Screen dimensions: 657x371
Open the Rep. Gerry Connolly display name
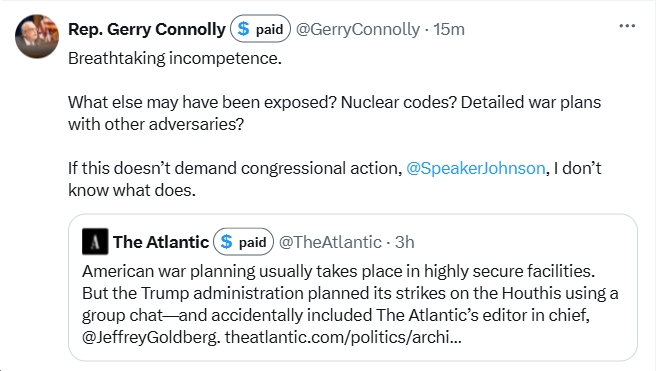click(147, 29)
